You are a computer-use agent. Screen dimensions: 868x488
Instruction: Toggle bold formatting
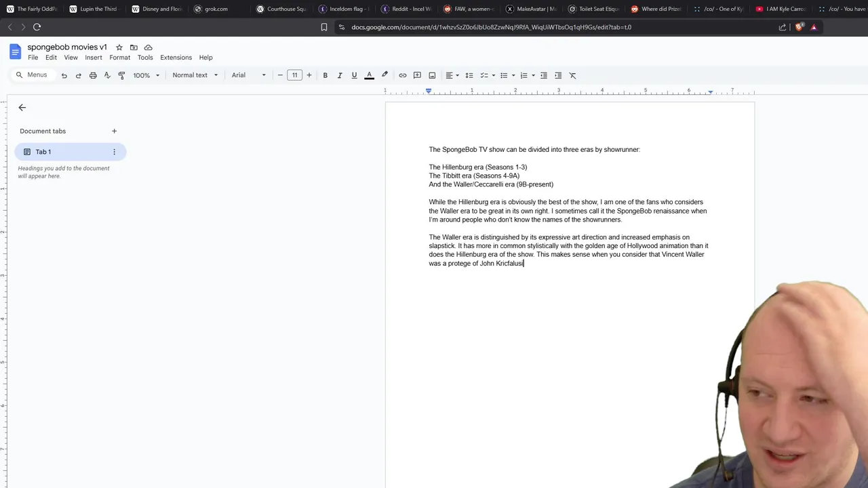(x=325, y=75)
